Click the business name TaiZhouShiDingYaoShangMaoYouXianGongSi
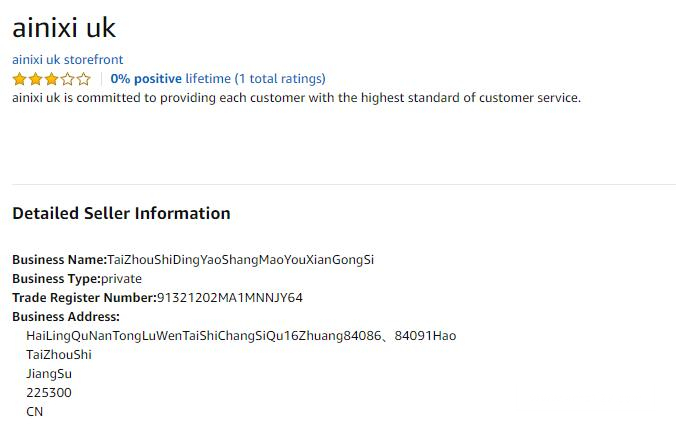The height and width of the screenshot is (431, 676). (240, 260)
